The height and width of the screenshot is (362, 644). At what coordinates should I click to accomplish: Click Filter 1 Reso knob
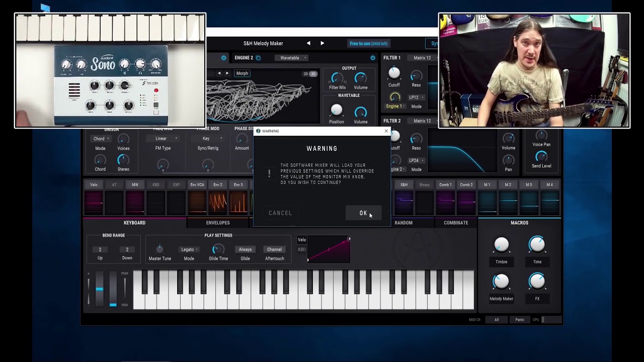(416, 76)
